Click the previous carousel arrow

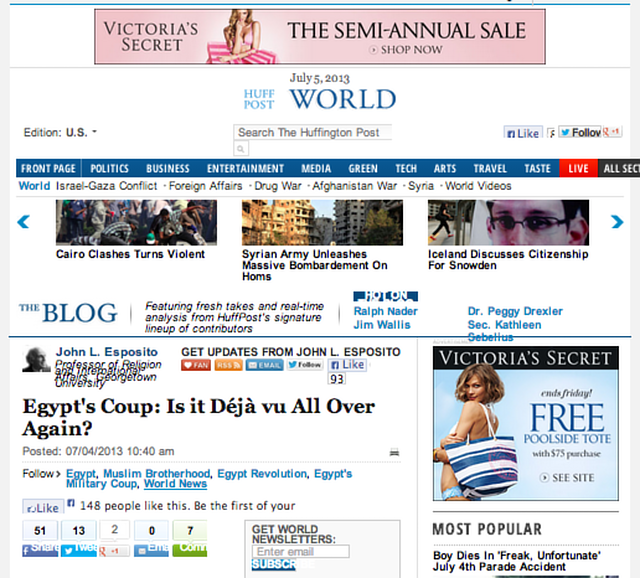(x=23, y=222)
